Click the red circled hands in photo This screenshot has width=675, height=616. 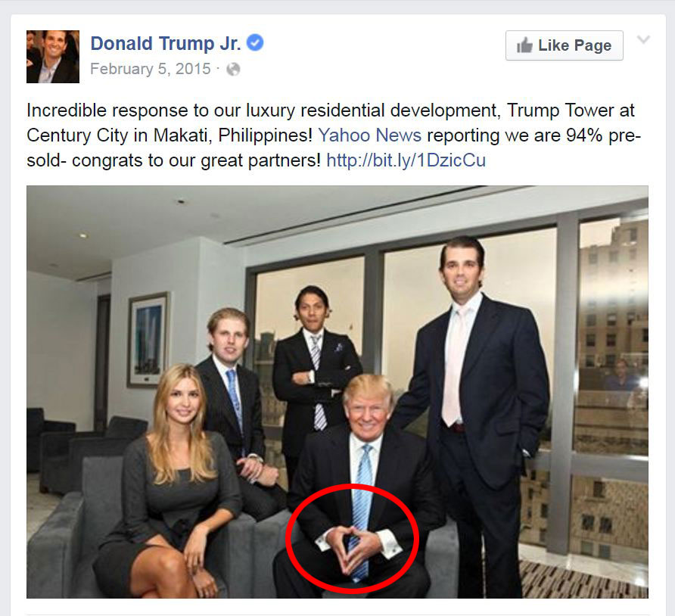[x=352, y=539]
